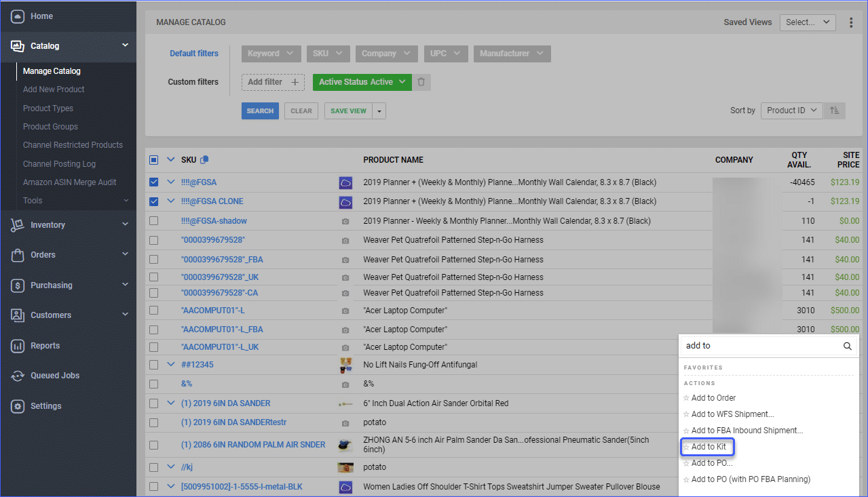
Task: Choose Add to Kit from the menu
Action: (712, 446)
